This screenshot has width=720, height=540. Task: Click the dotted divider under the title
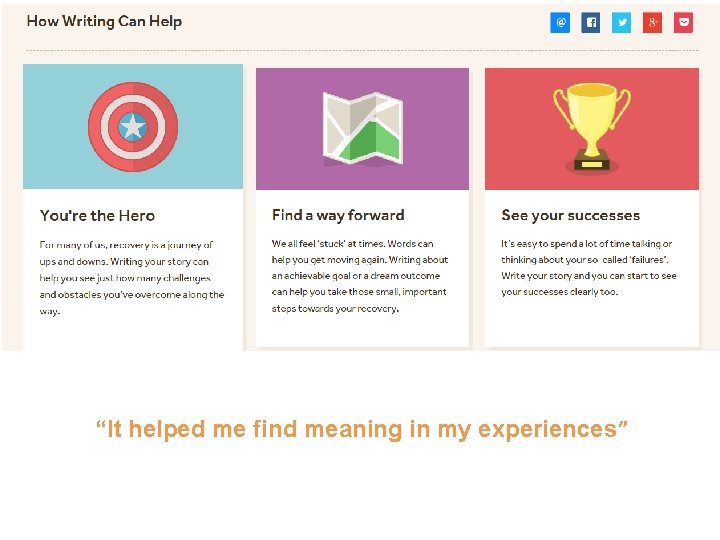363,50
